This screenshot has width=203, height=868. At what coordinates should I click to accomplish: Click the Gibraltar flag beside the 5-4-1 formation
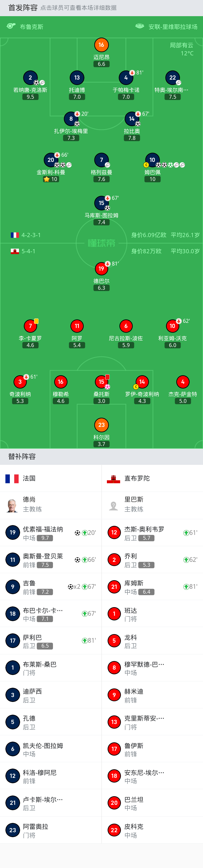click(x=15, y=251)
